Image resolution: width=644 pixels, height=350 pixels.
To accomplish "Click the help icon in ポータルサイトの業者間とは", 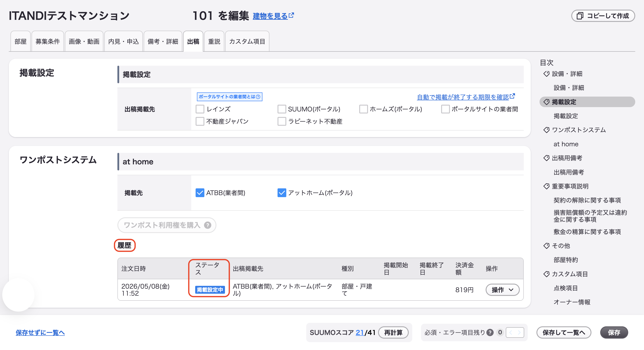I will 258,97.
